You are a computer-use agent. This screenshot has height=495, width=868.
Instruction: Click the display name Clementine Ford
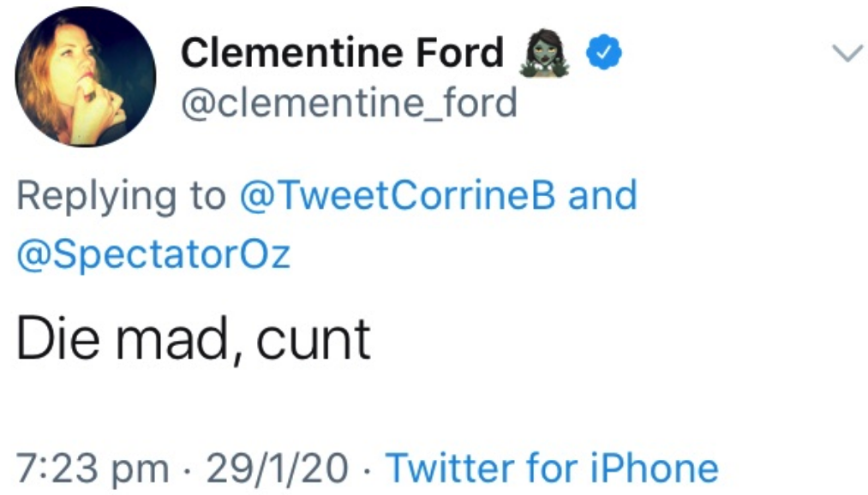point(342,55)
